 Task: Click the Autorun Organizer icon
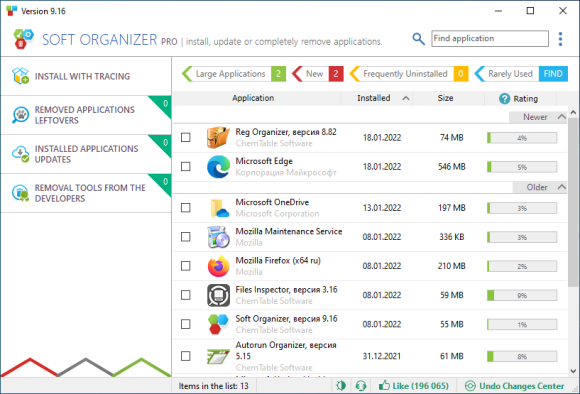coord(218,356)
